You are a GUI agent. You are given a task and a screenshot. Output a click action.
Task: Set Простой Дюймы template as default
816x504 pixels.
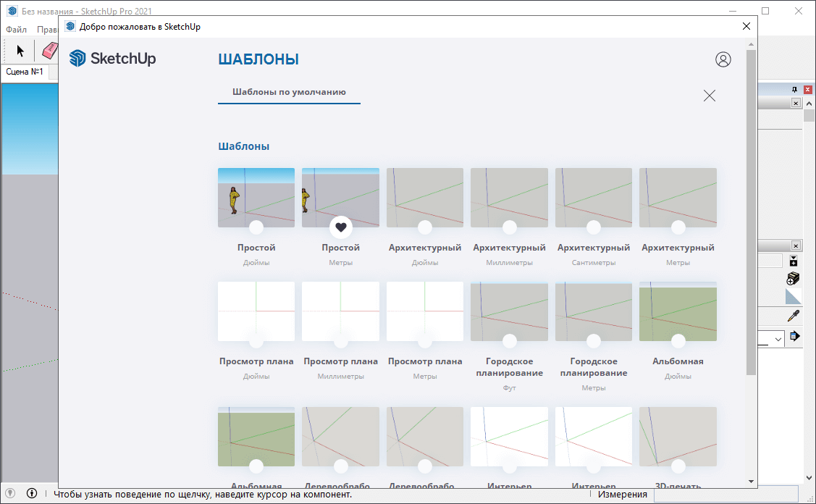tap(256, 227)
